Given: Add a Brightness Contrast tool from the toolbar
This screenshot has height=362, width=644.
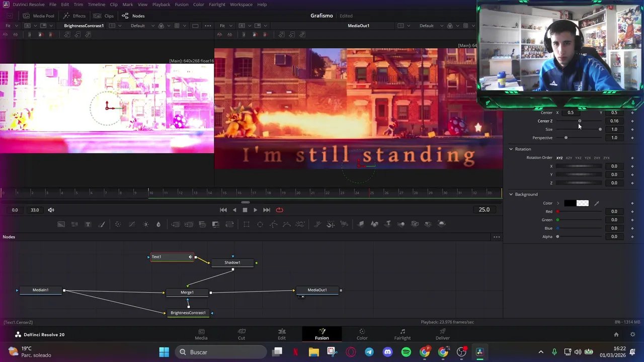Looking at the screenshot, I should click(x=145, y=224).
